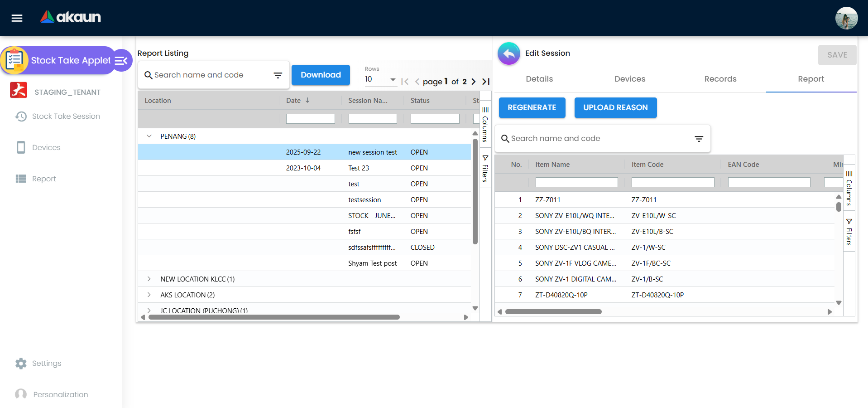
Task: Click the Session Name filter input field
Action: point(372,118)
